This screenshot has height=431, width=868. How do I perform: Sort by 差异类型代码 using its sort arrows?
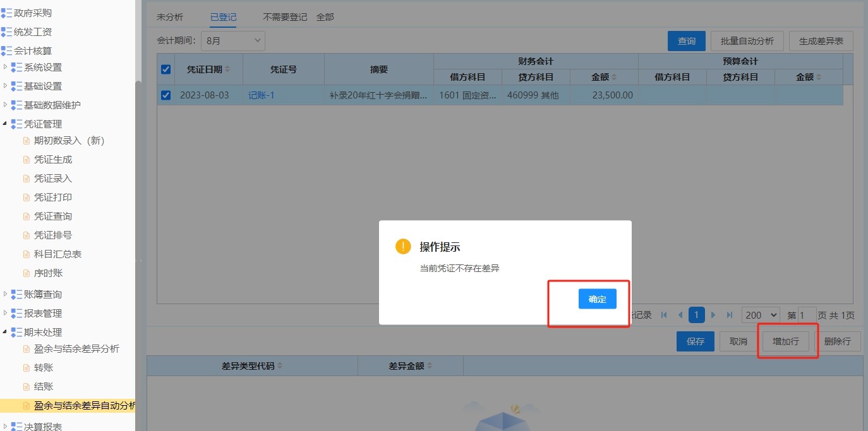[x=280, y=366]
